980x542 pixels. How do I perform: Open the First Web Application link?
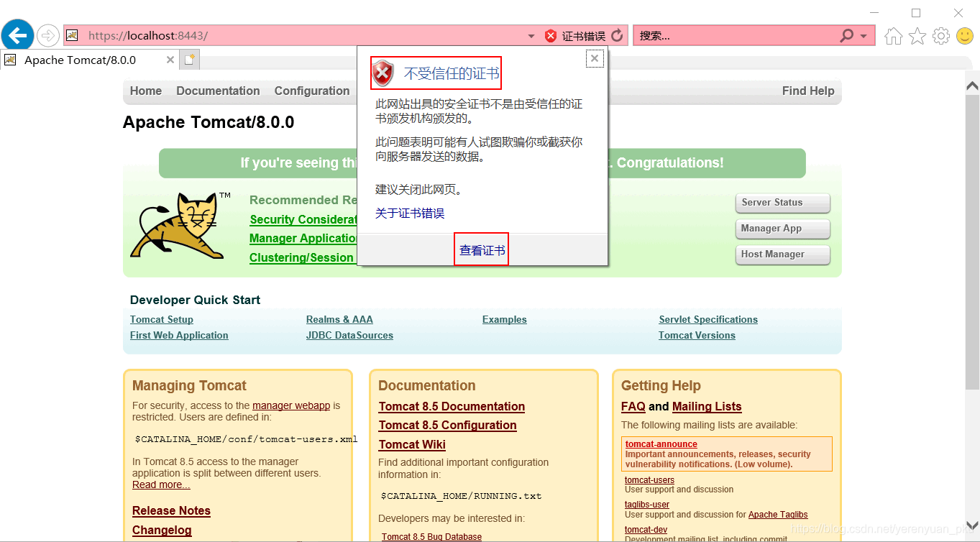pos(179,335)
